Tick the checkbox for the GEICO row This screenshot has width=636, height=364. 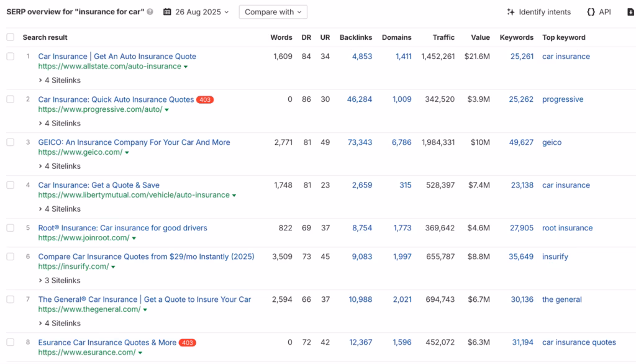[x=10, y=142]
